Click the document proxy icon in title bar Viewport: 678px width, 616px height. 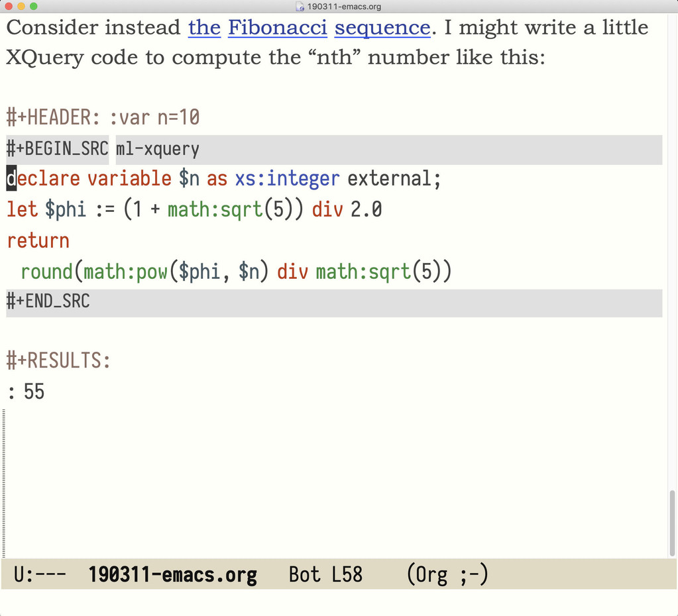[x=300, y=6]
